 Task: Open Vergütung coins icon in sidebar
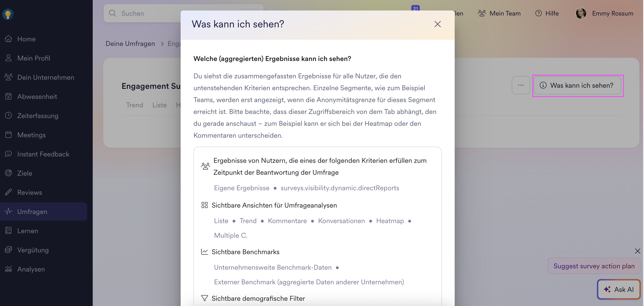8,250
